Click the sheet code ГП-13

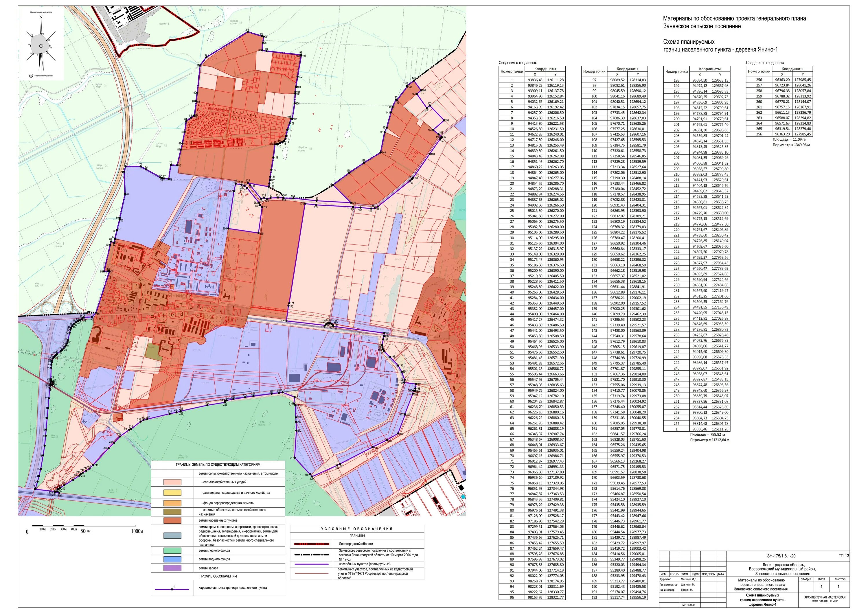point(843,556)
